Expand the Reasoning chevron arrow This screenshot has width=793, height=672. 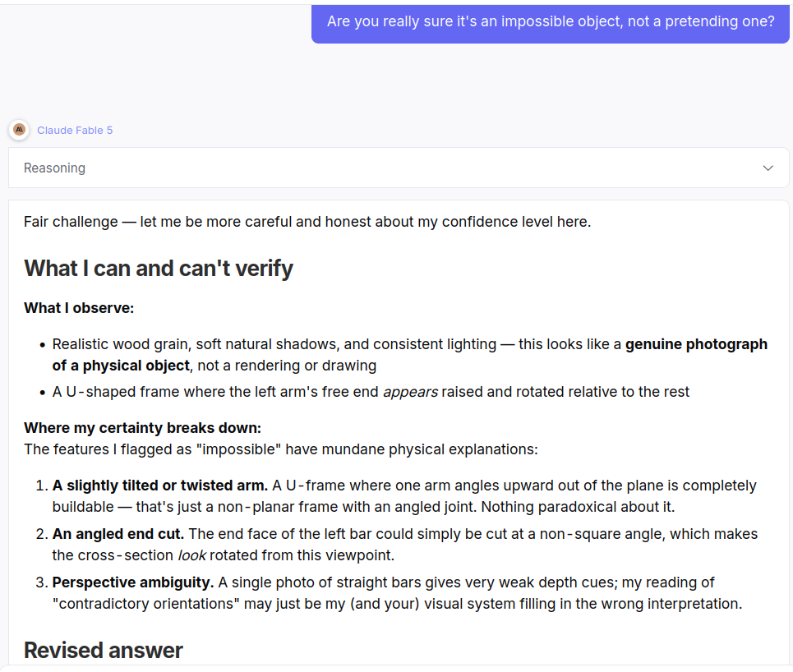point(768,168)
